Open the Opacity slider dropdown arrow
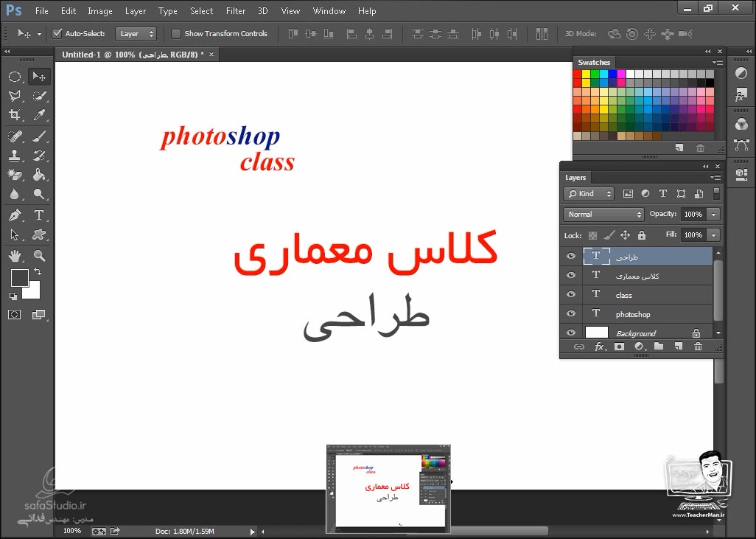Image resolution: width=756 pixels, height=539 pixels. coord(713,215)
